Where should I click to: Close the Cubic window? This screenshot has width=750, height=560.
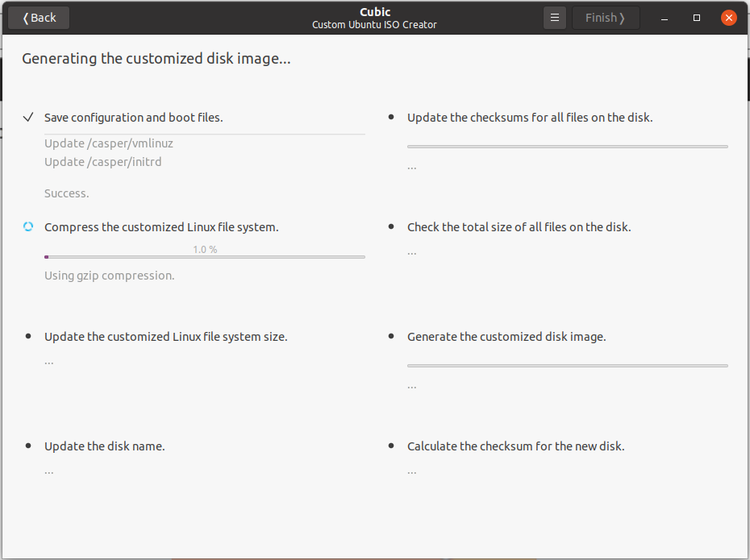(729, 18)
